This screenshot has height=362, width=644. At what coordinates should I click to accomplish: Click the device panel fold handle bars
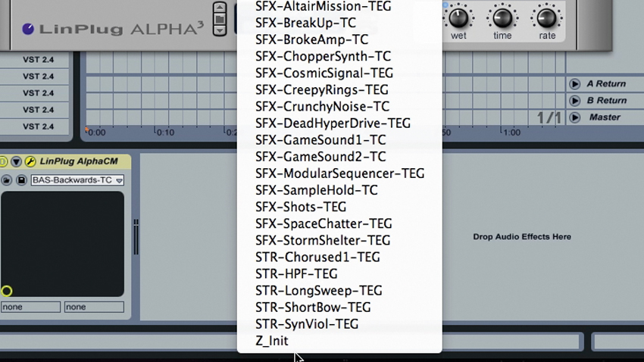(136, 237)
